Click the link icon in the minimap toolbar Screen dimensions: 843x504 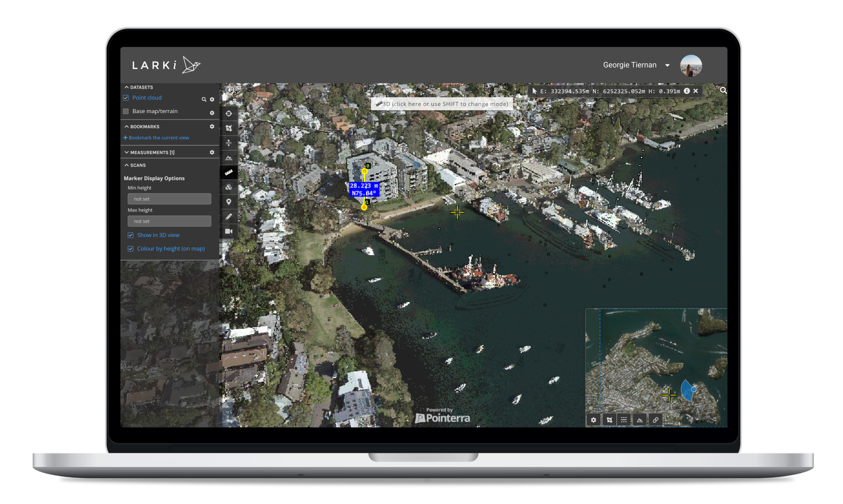655,420
